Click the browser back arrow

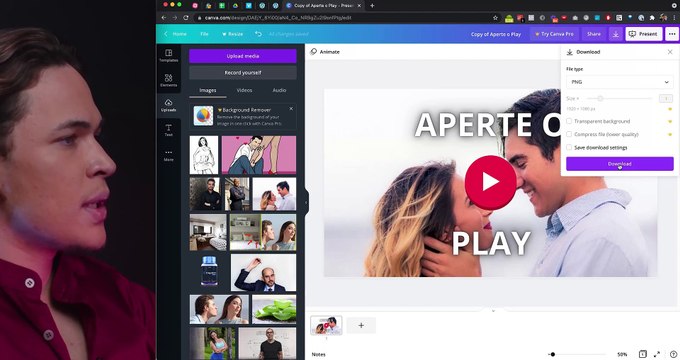click(x=163, y=18)
